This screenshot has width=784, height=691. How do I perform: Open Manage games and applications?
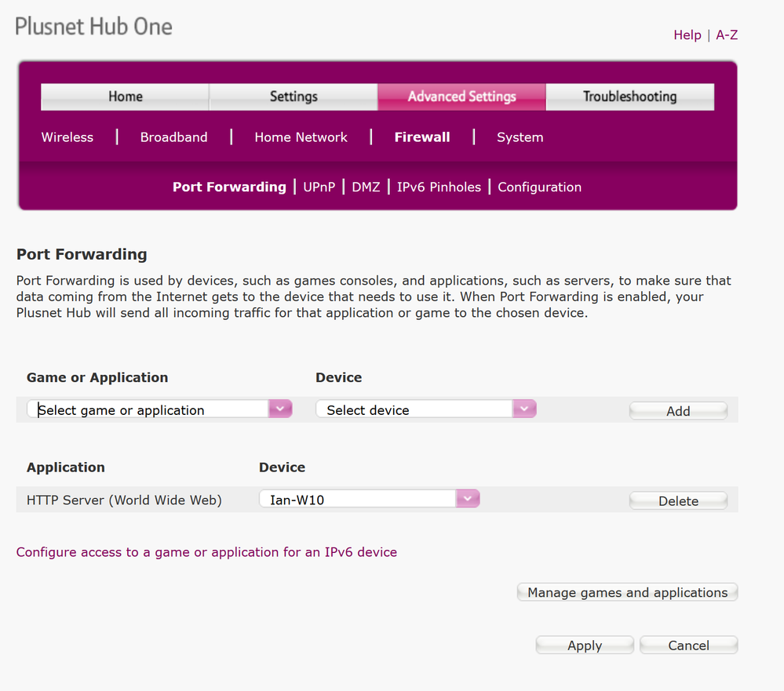pos(626,592)
